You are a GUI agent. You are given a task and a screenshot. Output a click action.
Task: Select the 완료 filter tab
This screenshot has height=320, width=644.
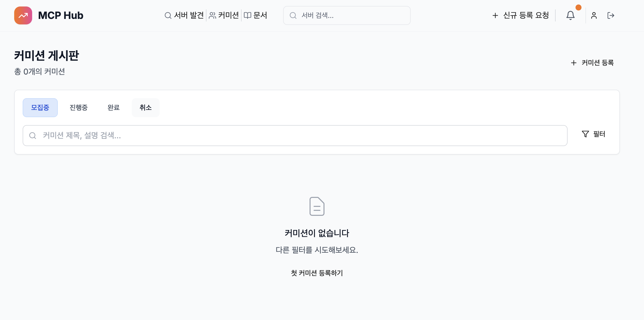(114, 107)
